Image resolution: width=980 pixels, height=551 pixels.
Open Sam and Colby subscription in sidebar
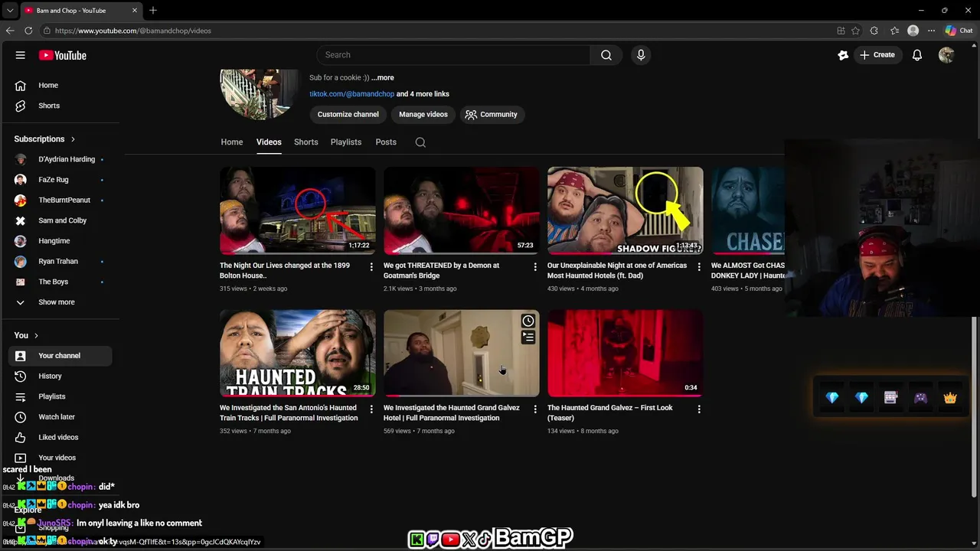60,220
